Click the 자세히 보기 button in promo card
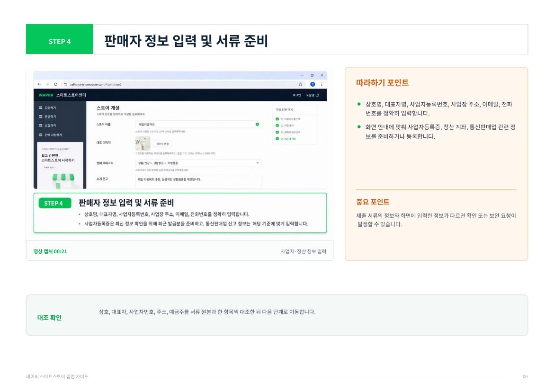The height and width of the screenshot is (392, 554). pos(49,168)
